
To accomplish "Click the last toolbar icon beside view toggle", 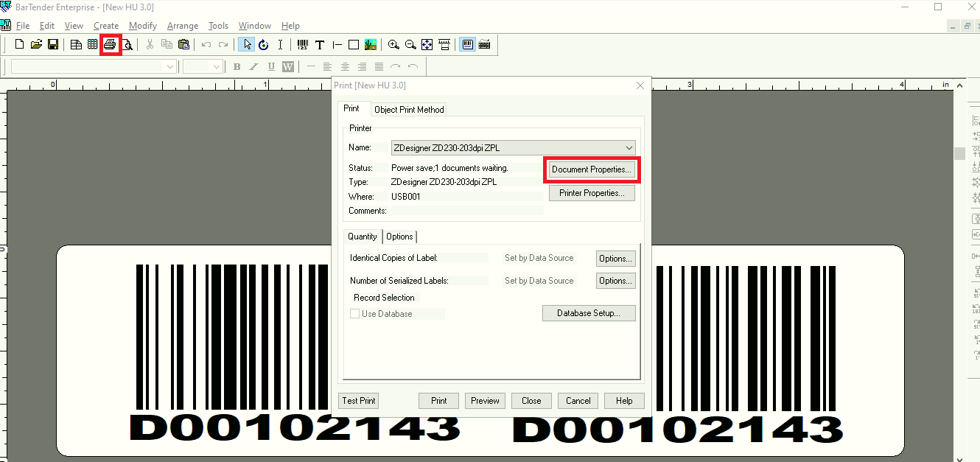I will 484,45.
